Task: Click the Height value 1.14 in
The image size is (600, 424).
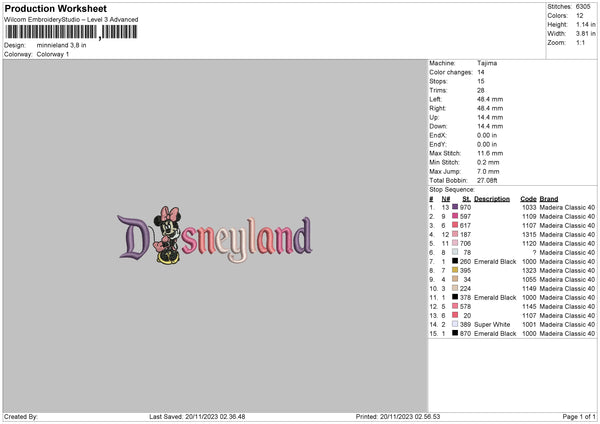Action: (585, 24)
